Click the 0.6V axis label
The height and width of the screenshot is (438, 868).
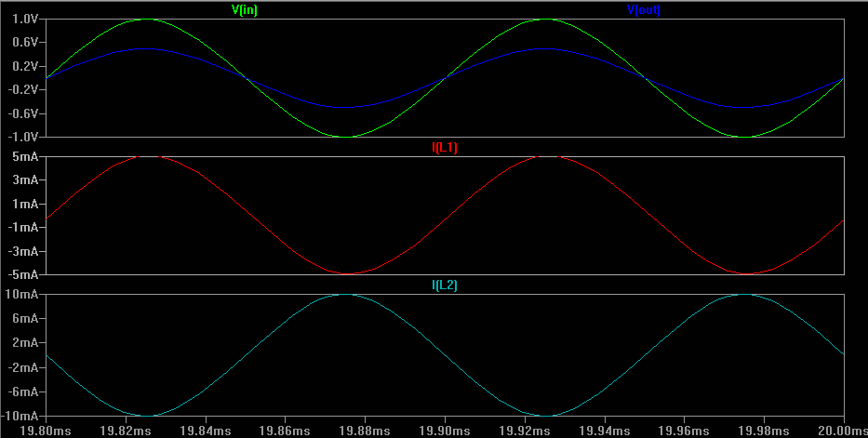25,43
